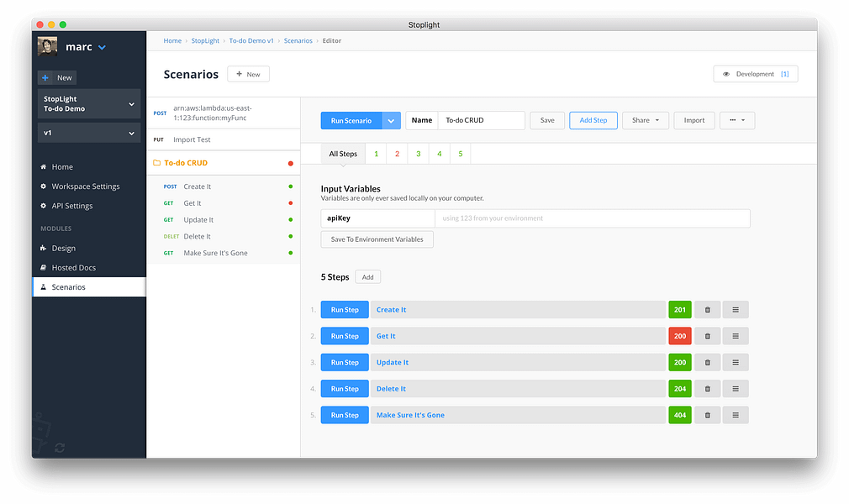
Task: Switch to step tab 5
Action: (x=461, y=154)
